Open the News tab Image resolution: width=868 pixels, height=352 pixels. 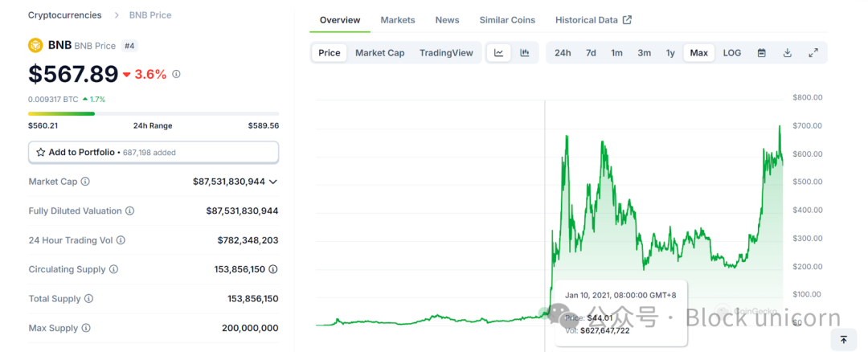point(448,20)
